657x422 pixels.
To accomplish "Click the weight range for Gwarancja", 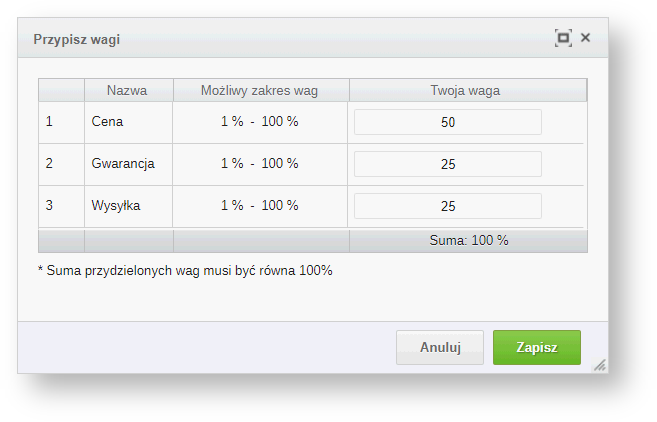I will 259,164.
